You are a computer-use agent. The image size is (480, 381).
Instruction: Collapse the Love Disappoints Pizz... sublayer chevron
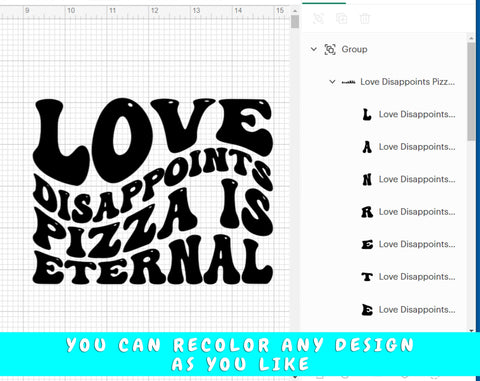[x=332, y=81]
